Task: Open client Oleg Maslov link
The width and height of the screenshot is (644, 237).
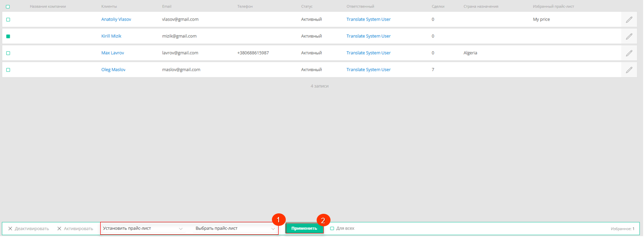Action: click(114, 70)
